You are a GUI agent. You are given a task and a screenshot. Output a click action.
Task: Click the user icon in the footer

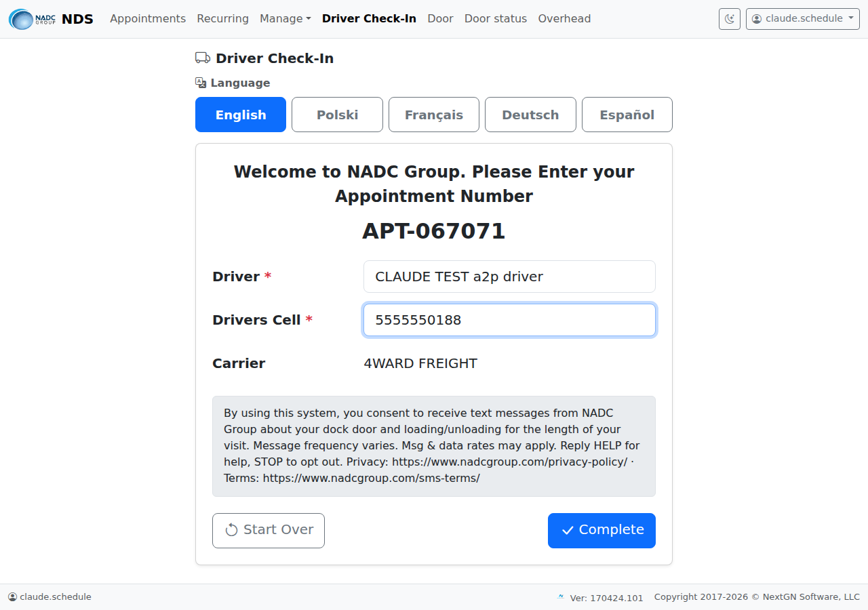coord(12,597)
